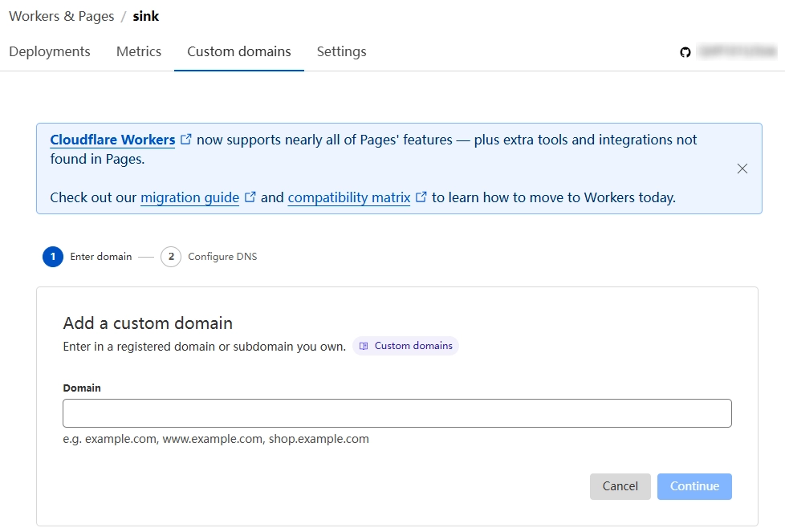Focus the Domain input field
Viewport: 785px width, 532px height.
(x=397, y=413)
